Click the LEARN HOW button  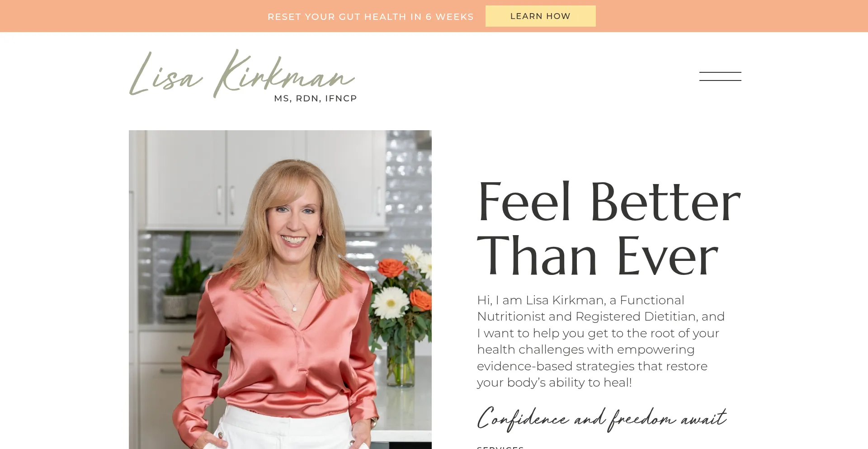[x=540, y=16]
